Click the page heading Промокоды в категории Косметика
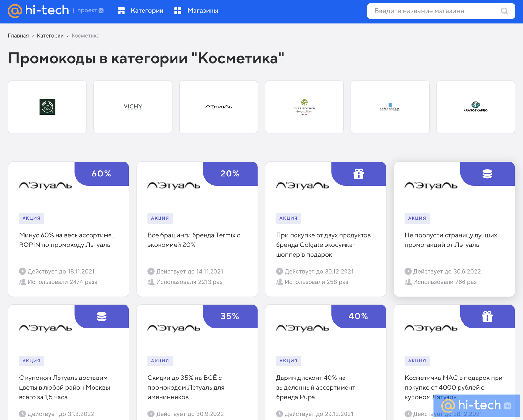The height and width of the screenshot is (420, 523). (146, 59)
